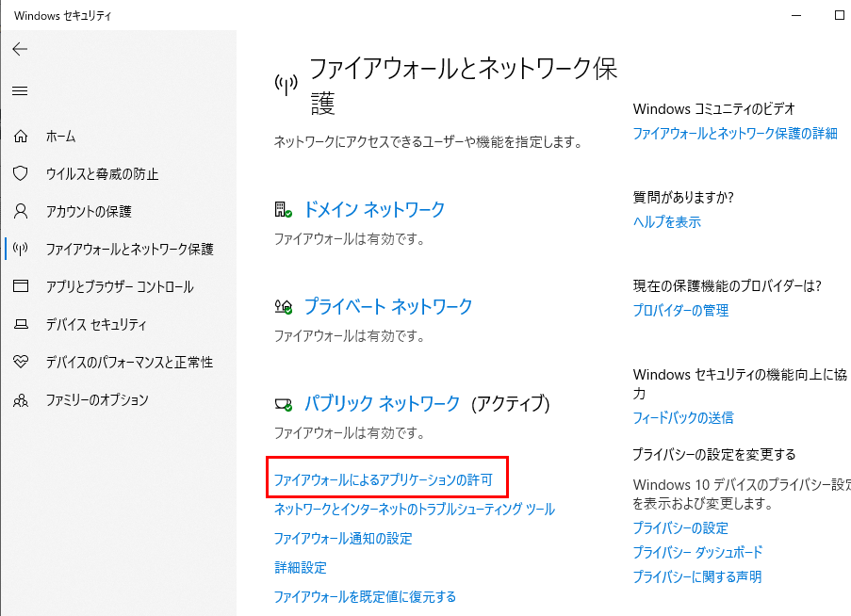Click the heart icon for device performance
The image size is (851, 616).
pos(21,362)
